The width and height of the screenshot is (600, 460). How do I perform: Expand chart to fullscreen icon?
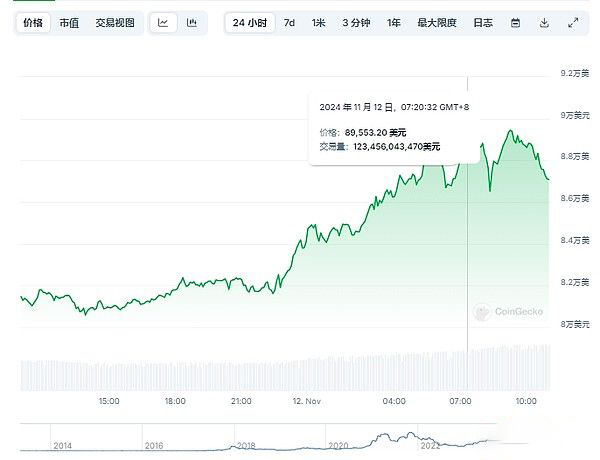[x=573, y=23]
